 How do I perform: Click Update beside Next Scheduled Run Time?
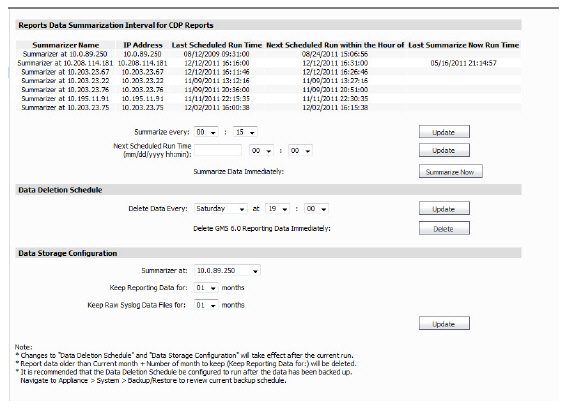click(x=444, y=150)
